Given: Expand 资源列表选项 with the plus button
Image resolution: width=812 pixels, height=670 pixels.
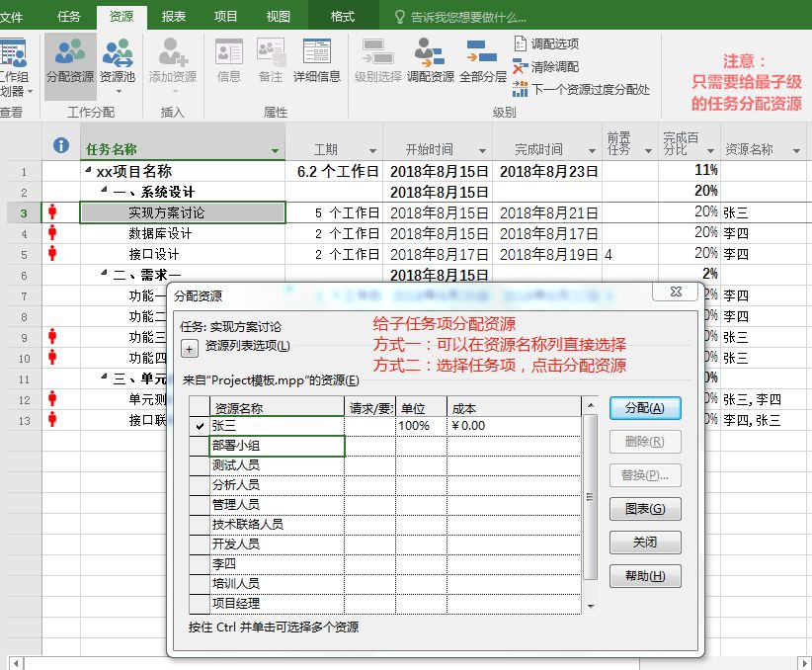Looking at the screenshot, I should click(190, 348).
